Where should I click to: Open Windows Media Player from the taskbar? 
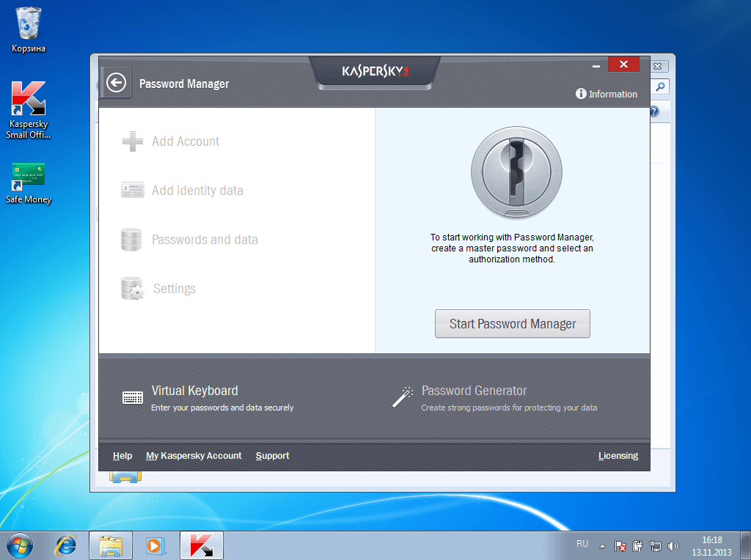pos(155,545)
